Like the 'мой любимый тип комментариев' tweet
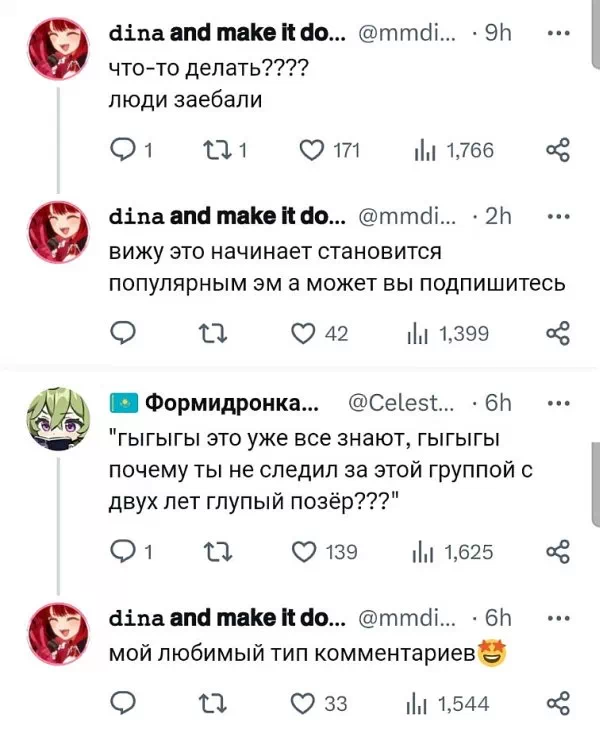600x737 pixels. pos(308,703)
